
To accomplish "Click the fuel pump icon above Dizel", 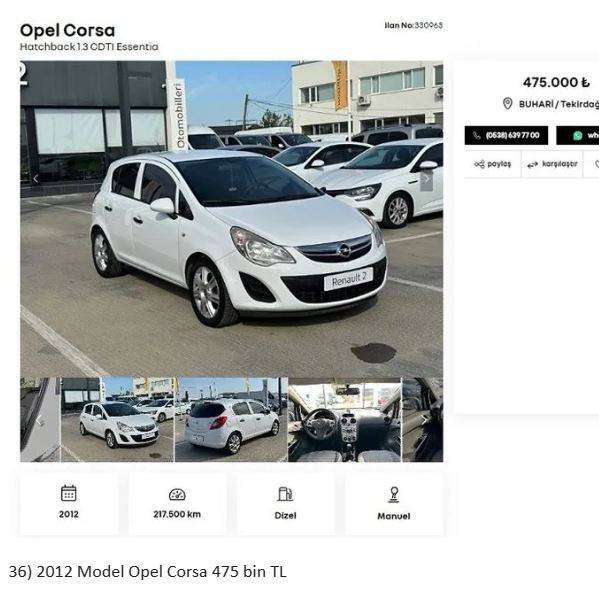I will click(285, 494).
